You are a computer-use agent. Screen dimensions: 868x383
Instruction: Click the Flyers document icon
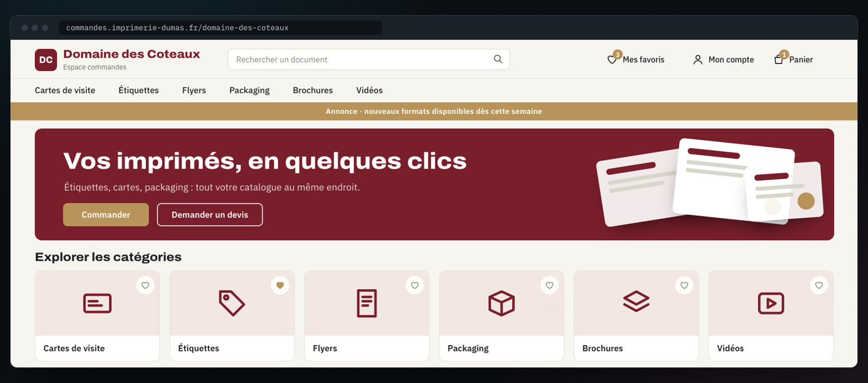(x=367, y=303)
